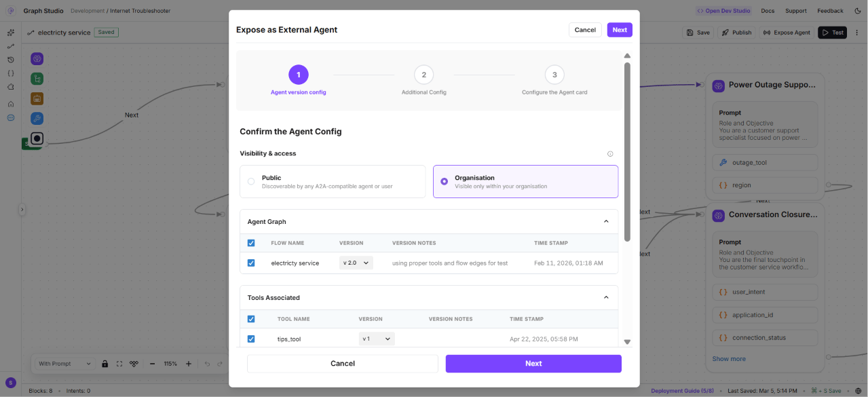Click the redo arrow icon

click(221, 364)
